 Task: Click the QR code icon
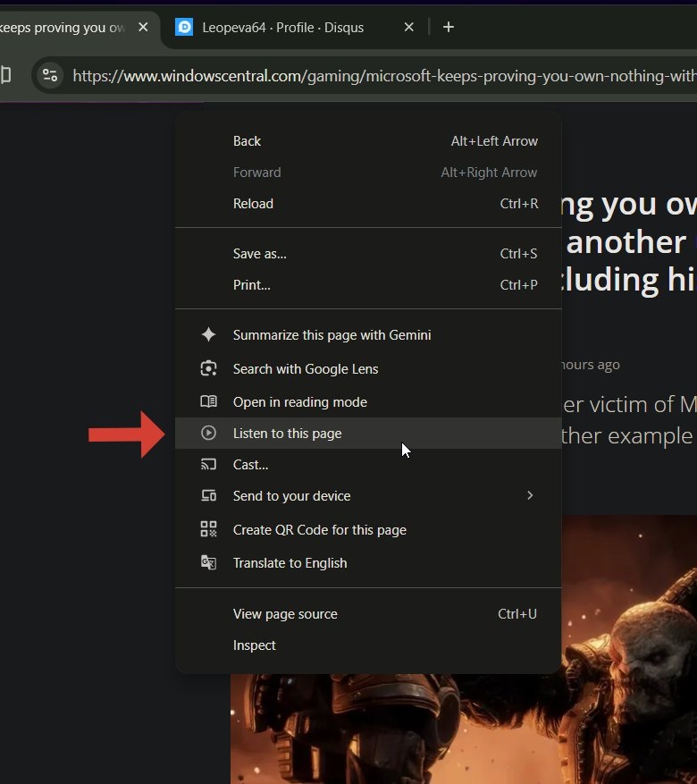tap(208, 529)
